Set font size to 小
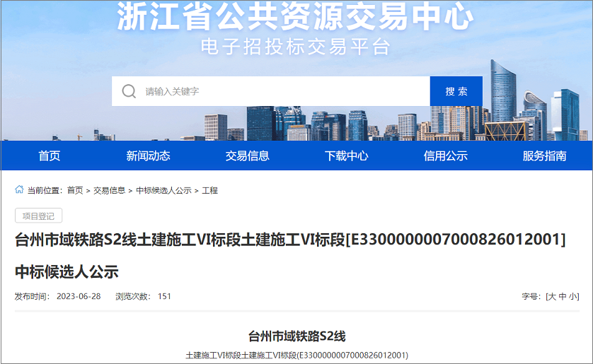 click(x=573, y=297)
